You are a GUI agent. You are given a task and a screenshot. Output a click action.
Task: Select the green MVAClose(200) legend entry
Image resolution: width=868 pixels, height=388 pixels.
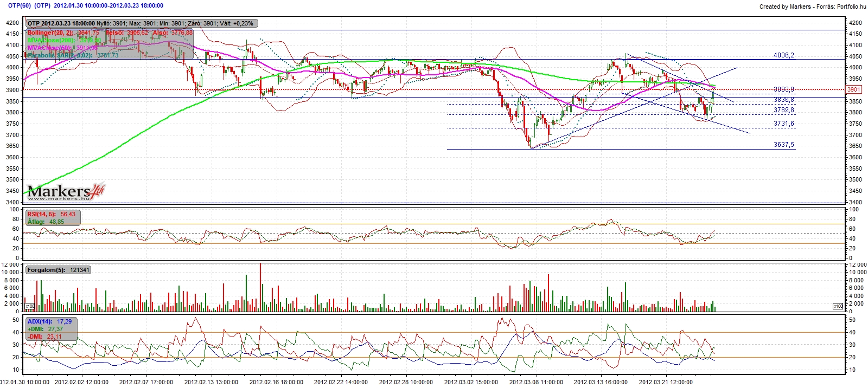tap(64, 40)
